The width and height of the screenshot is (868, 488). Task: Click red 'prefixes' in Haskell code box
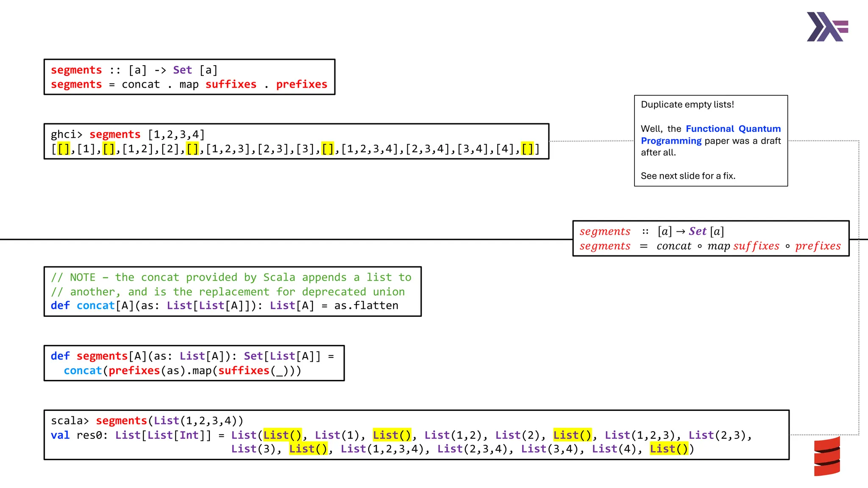[301, 85]
